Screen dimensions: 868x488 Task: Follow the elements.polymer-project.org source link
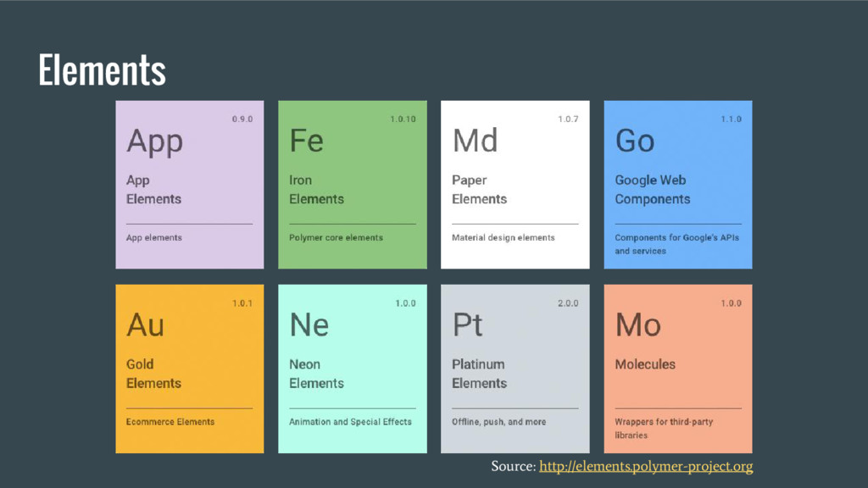coord(646,467)
